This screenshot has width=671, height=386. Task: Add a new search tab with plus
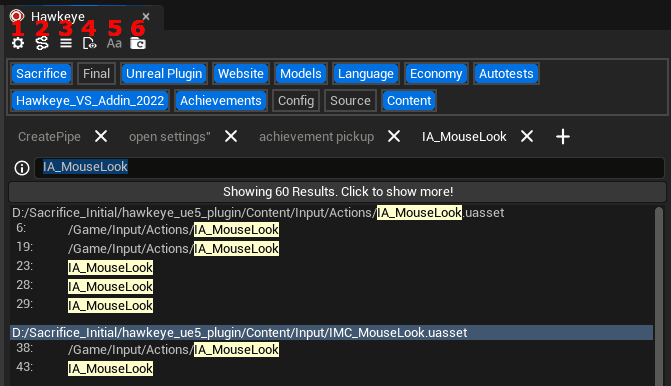563,137
